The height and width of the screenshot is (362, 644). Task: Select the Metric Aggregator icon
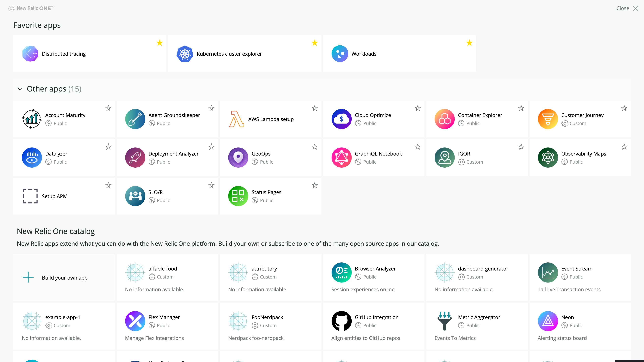point(444,321)
